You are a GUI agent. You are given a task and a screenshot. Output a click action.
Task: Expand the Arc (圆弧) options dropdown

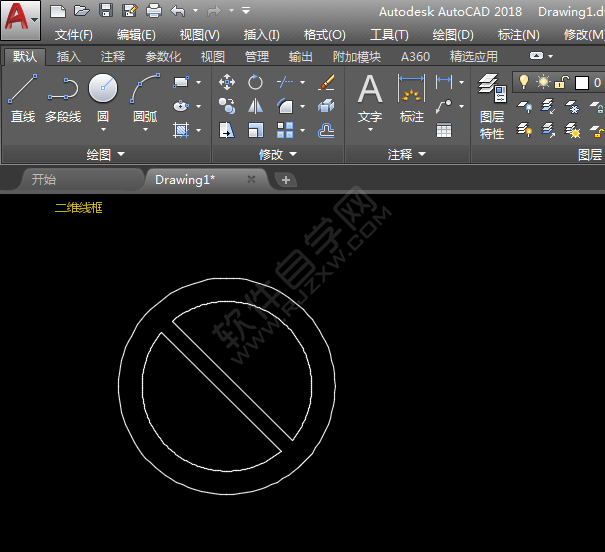point(145,130)
